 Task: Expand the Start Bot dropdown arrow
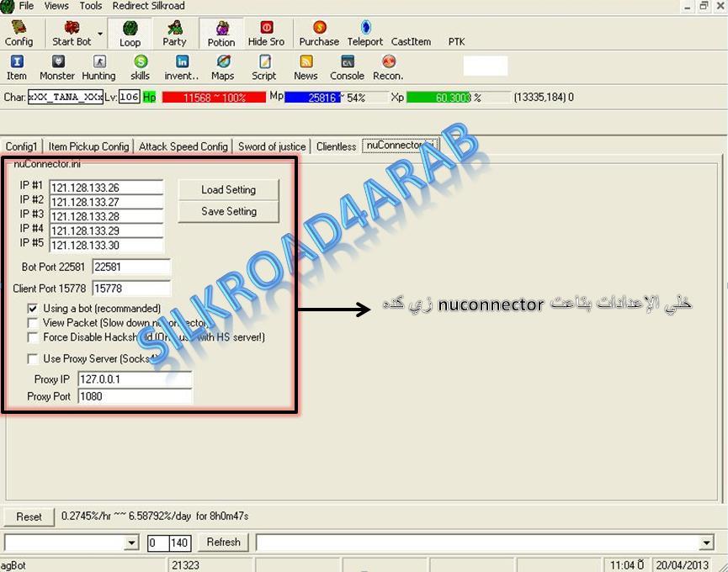(100, 34)
